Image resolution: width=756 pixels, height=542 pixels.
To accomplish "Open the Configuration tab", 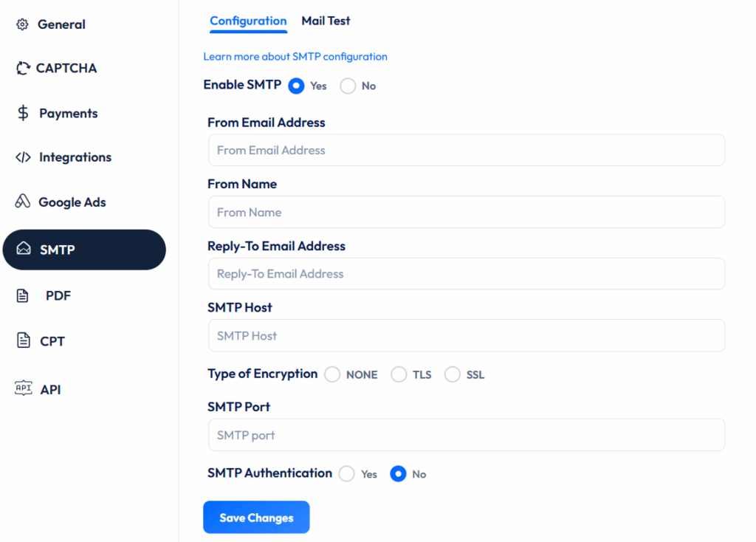I will tap(248, 21).
